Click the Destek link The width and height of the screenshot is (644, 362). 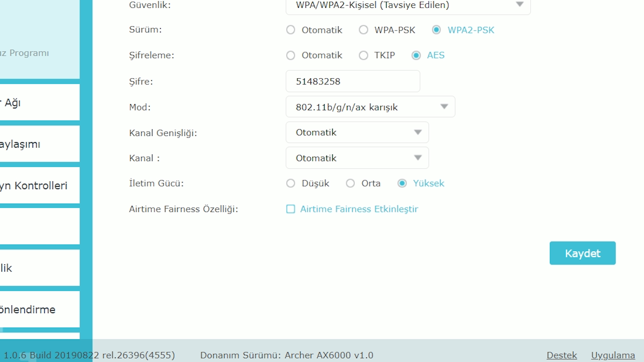(x=561, y=355)
